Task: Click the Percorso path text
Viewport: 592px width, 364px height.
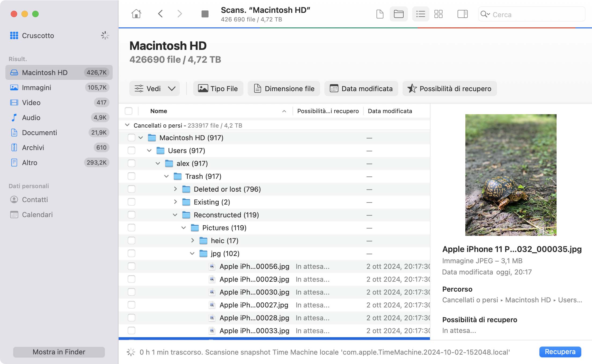Action: 512,300
